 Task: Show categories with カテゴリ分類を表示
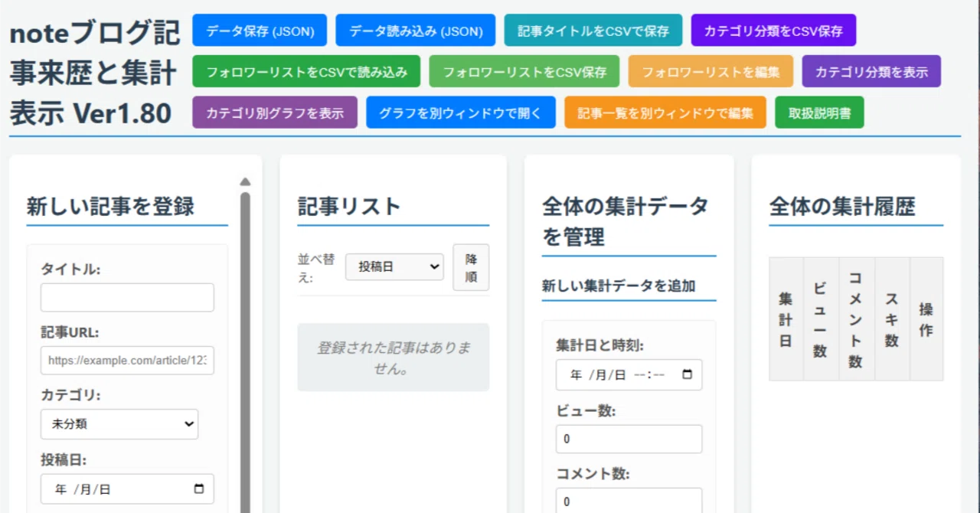871,71
